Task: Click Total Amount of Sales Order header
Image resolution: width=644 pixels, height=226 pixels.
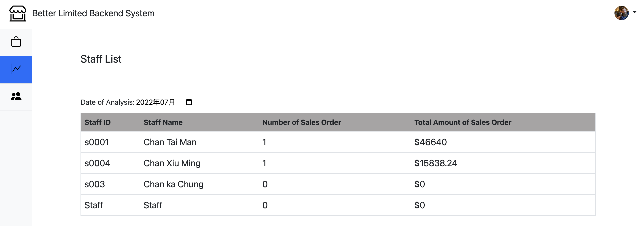Action: click(x=463, y=122)
